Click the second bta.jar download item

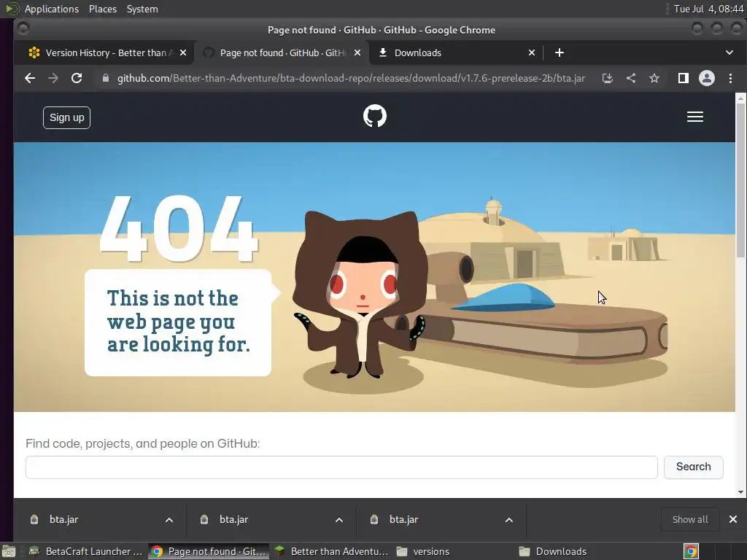point(260,519)
